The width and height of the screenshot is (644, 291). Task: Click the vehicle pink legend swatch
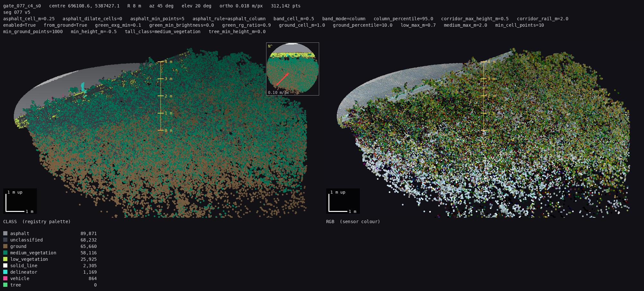5,278
